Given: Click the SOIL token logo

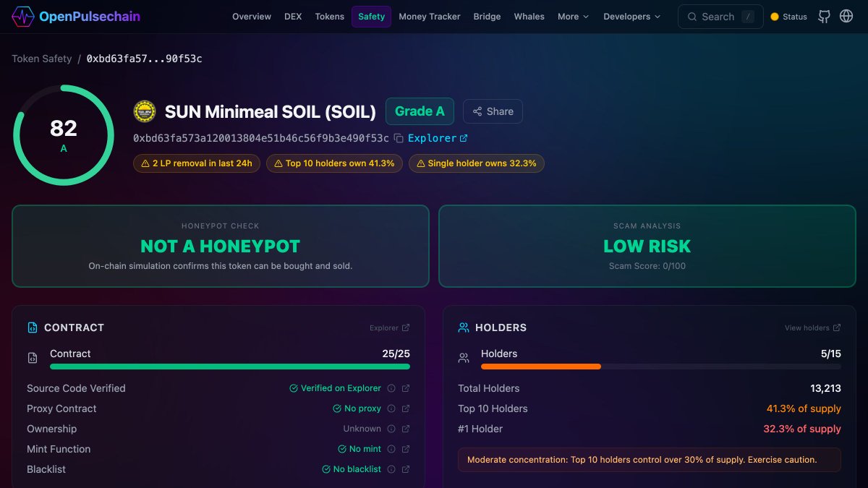Looking at the screenshot, I should [x=145, y=111].
